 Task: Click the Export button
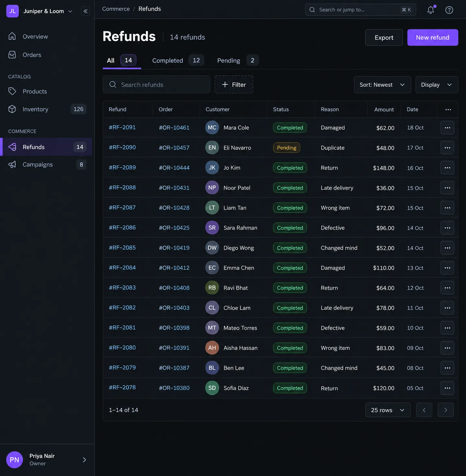click(x=384, y=38)
